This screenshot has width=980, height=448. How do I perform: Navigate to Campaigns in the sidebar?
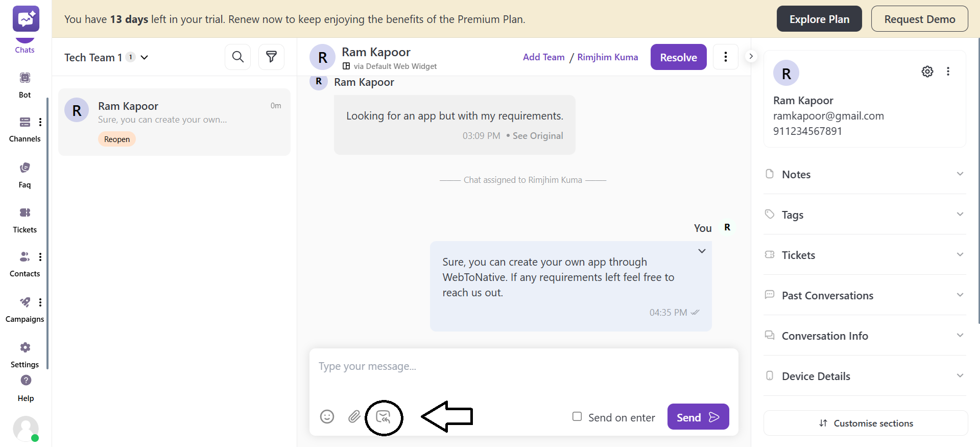coord(25,308)
